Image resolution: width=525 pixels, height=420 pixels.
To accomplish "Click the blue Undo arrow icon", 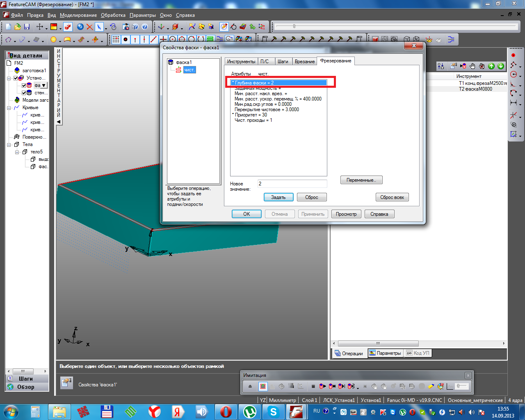I will point(80,27).
